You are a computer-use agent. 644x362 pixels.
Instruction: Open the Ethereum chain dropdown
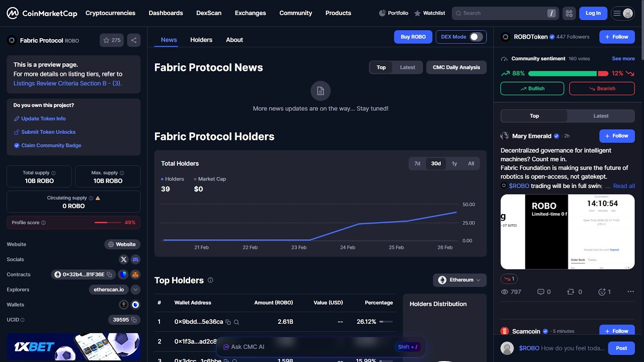pos(460,280)
